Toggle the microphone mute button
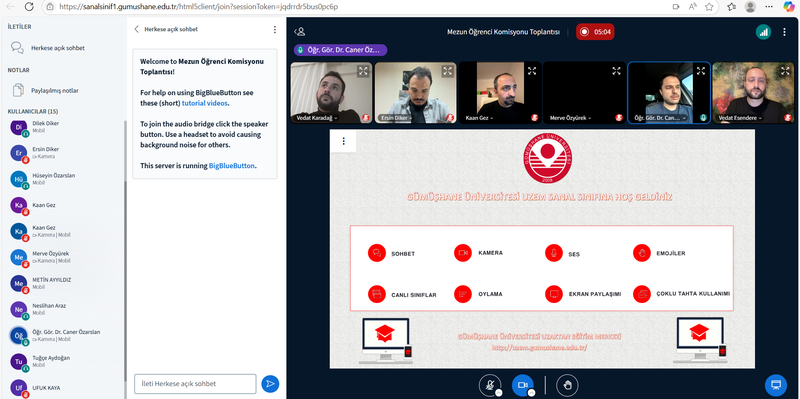The width and height of the screenshot is (800, 399). point(490,385)
